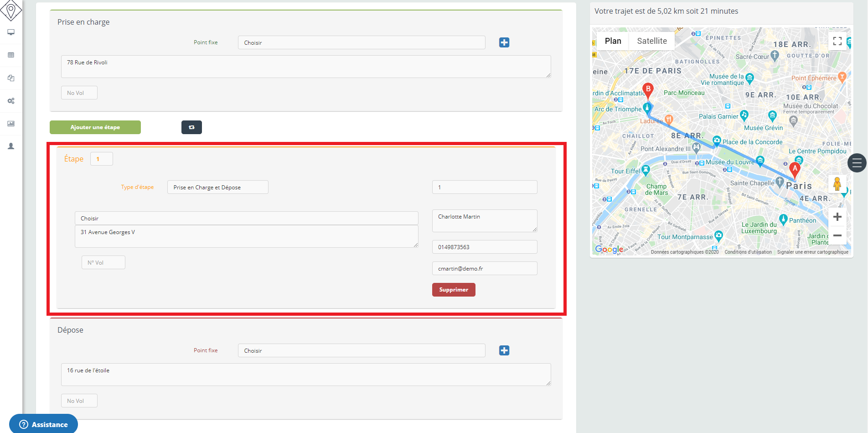Add fixed point with Prise en charge plus
Screen dimensions: 868x433
click(504, 42)
